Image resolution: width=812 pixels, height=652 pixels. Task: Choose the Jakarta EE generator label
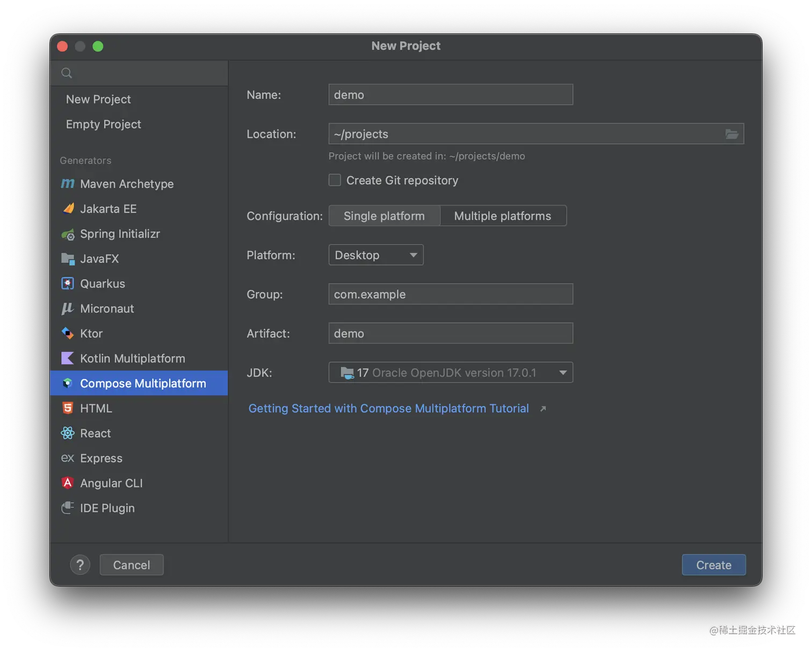[108, 209]
